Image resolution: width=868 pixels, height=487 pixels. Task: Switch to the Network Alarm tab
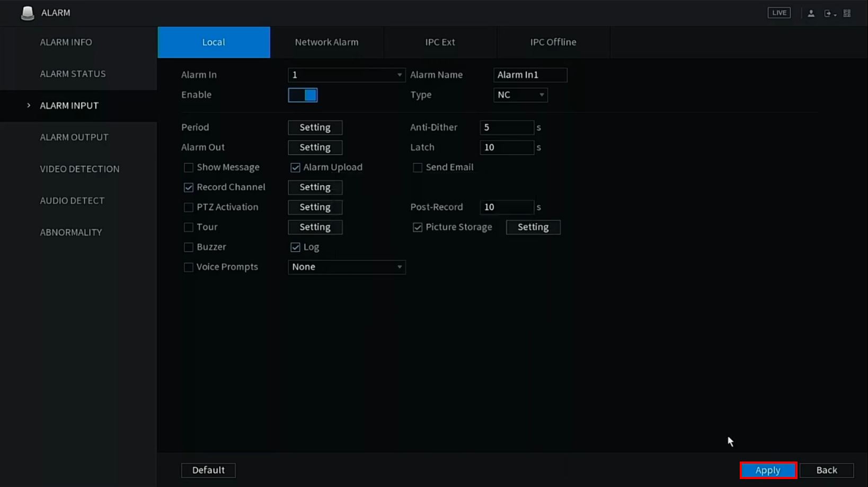pos(326,42)
